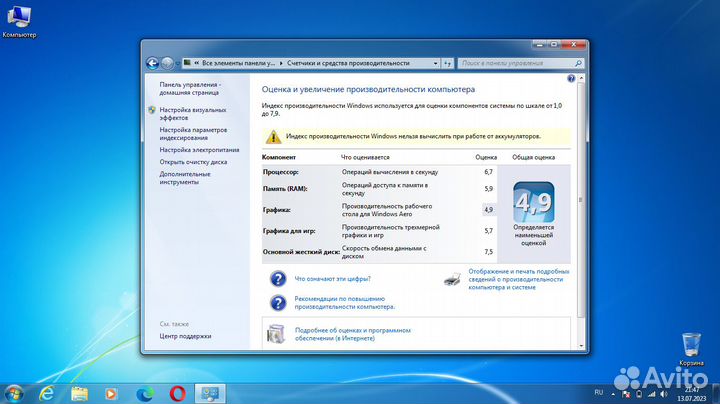Click the scrollbar up arrow

click(581, 79)
